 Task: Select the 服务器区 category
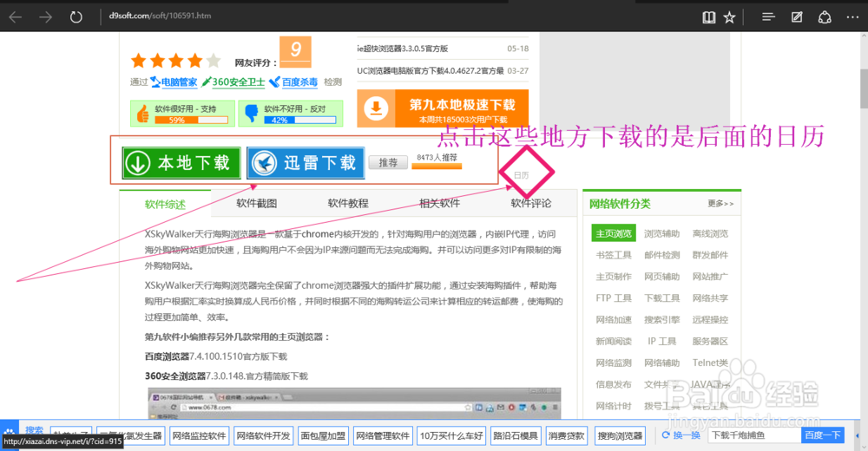710,342
